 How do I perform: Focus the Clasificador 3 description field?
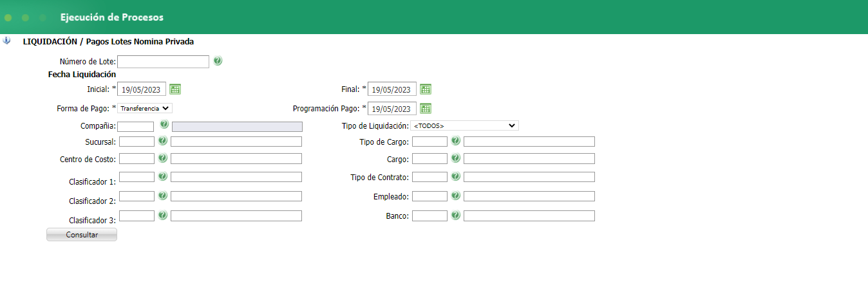(236, 216)
